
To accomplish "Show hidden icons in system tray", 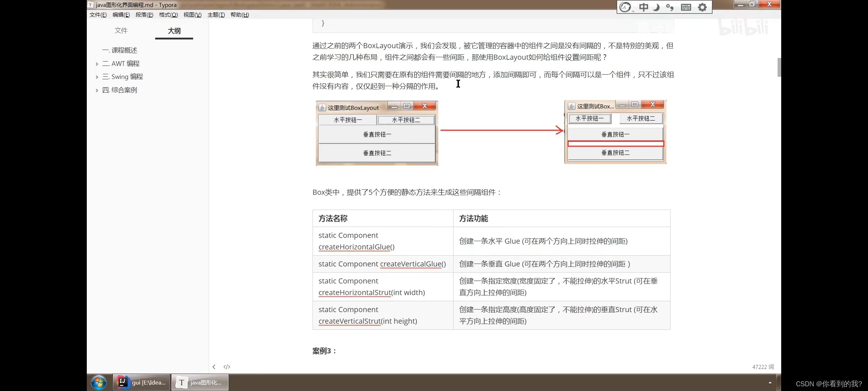I will pos(770,382).
